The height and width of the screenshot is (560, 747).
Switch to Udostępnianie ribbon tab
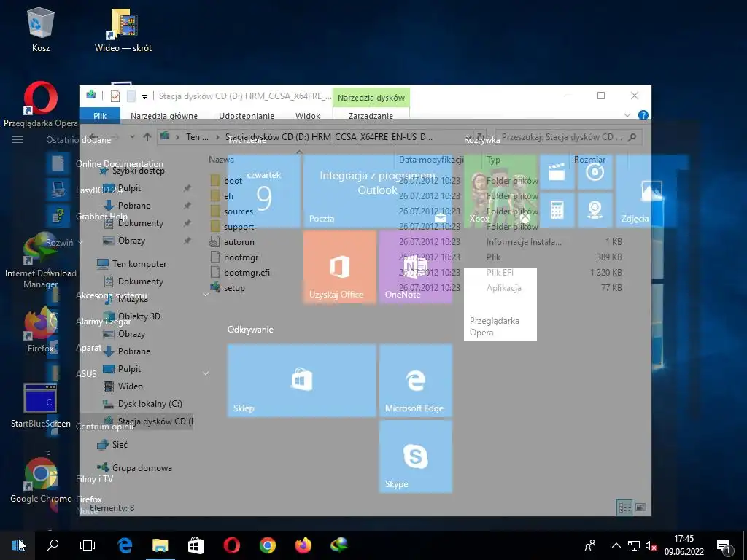pos(247,116)
